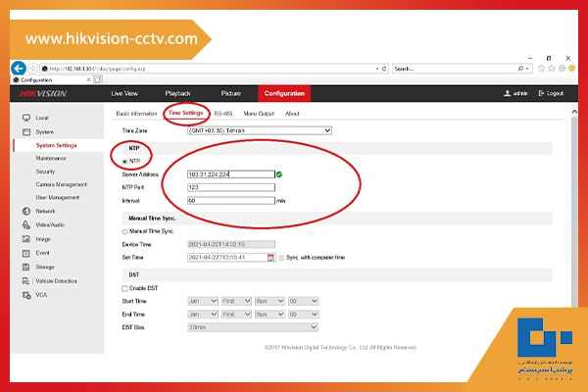Click the browser back arrow button
The width and height of the screenshot is (588, 392).
(19, 69)
